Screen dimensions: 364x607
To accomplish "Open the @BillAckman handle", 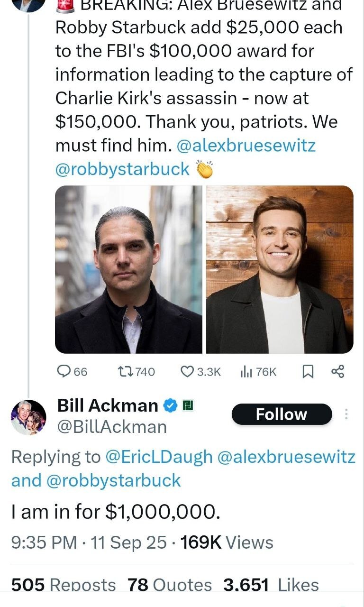I will 112,427.
